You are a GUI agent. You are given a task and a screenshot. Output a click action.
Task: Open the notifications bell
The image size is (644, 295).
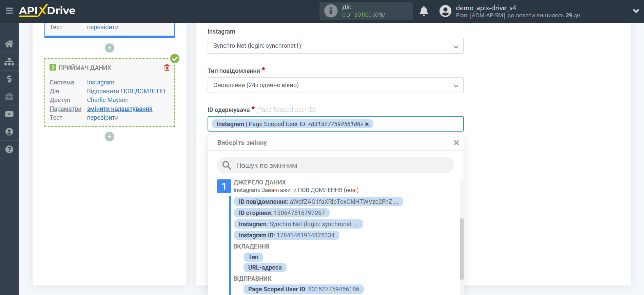(x=424, y=11)
